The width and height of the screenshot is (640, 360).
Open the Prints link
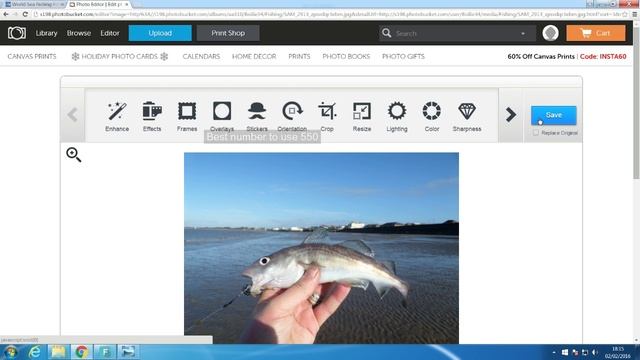(x=299, y=56)
